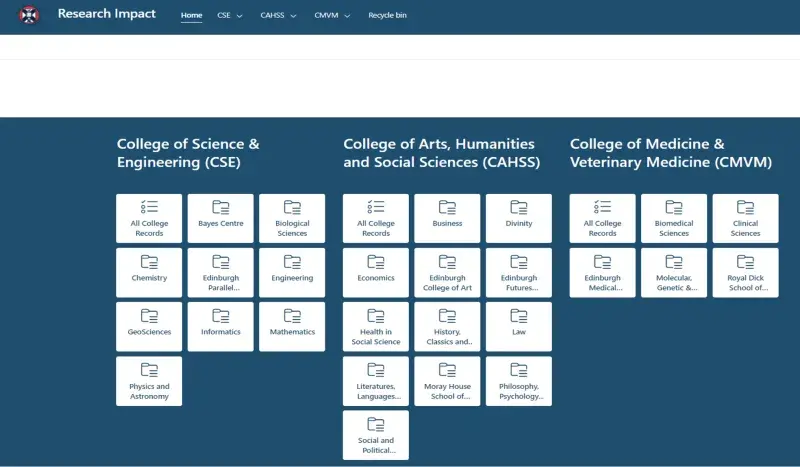Open the Law folder tile
Screen dimensions: 800x467
[519, 327]
